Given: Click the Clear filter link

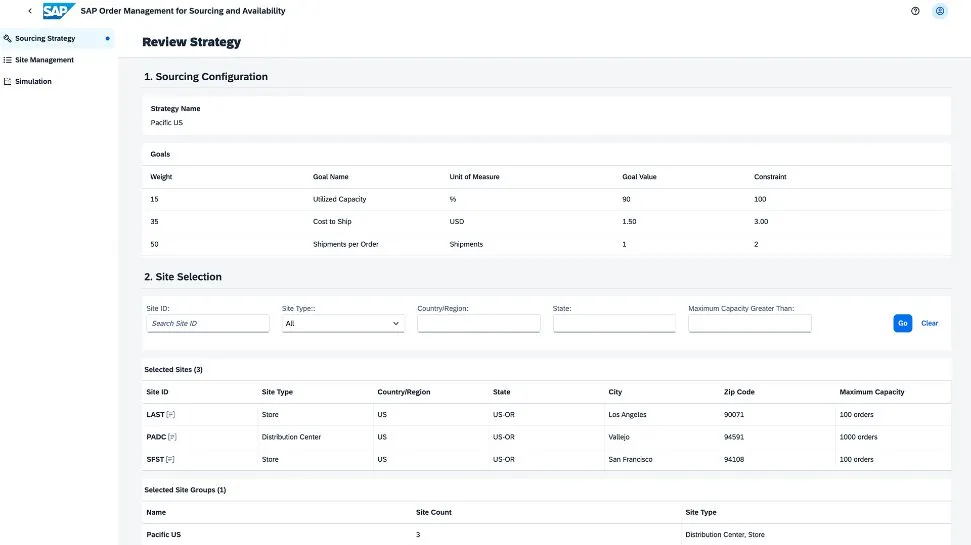Looking at the screenshot, I should click(929, 324).
